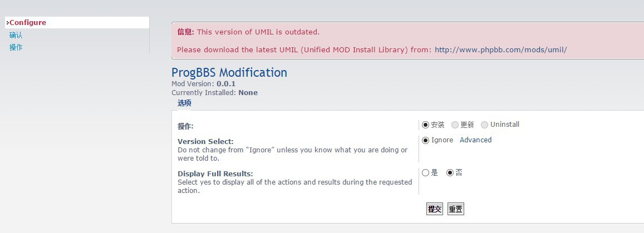
Task: Click the Display Full Results label
Action: tap(215, 173)
